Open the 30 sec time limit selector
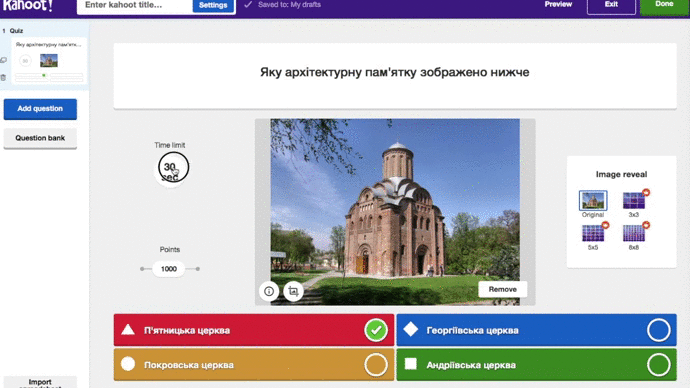This screenshot has height=388, width=690. pyautogui.click(x=173, y=168)
